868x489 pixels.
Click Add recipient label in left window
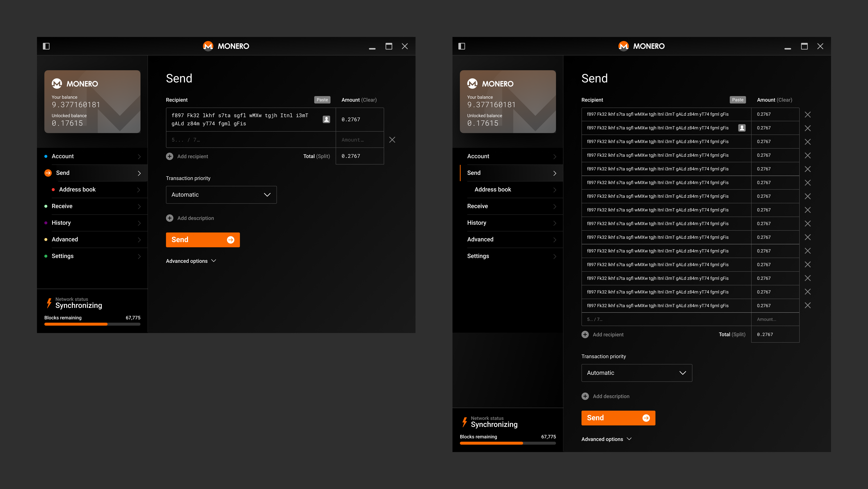(x=192, y=156)
